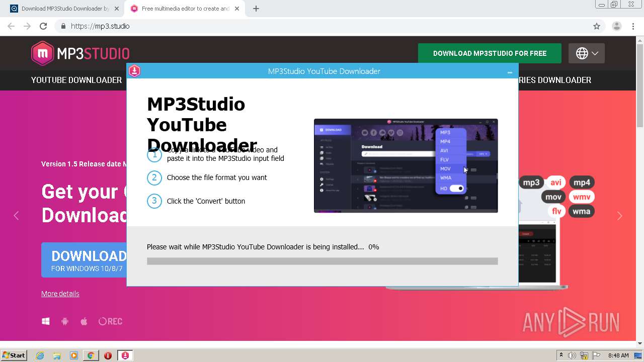The image size is (644, 362).
Task: Click the blue DOWNLOAD for Windows button
Action: tap(84, 260)
